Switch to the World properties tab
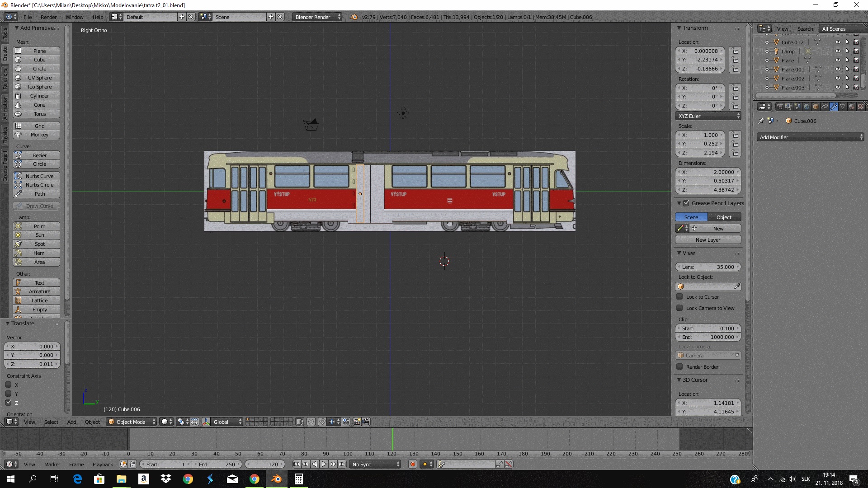This screenshot has height=488, width=868. 807,107
